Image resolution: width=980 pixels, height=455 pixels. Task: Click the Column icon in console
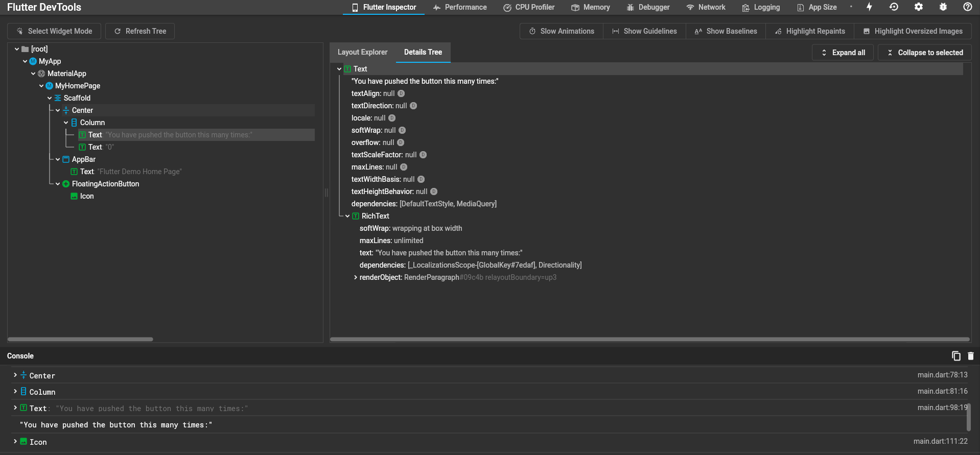(24, 391)
